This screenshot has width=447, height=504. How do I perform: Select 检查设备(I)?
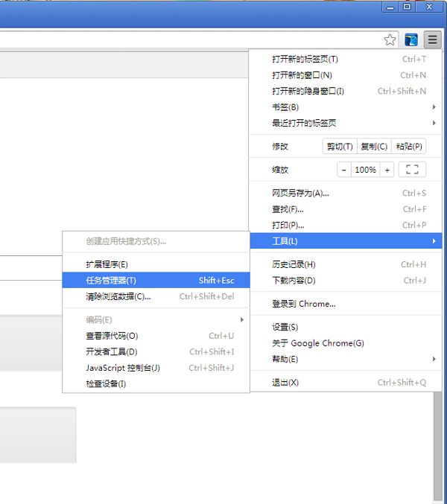156,384
